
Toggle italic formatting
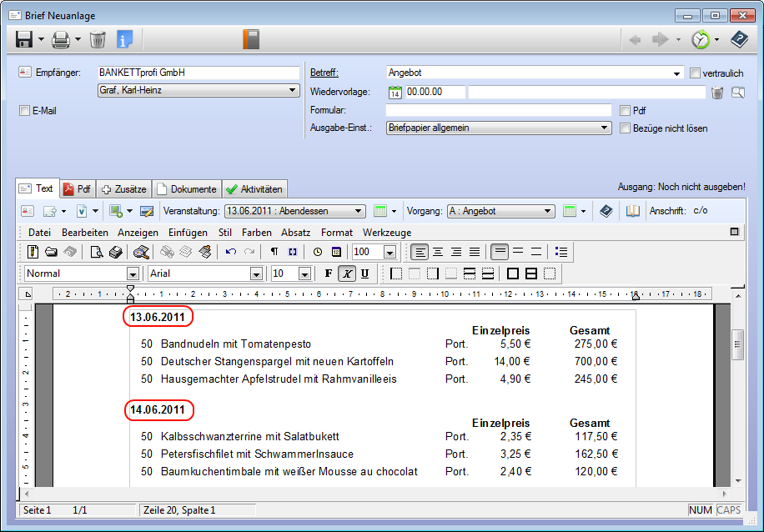[346, 274]
